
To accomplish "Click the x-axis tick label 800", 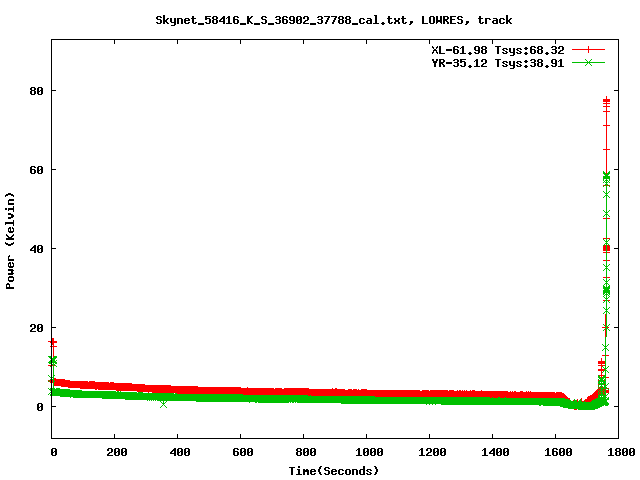I will click(306, 452).
